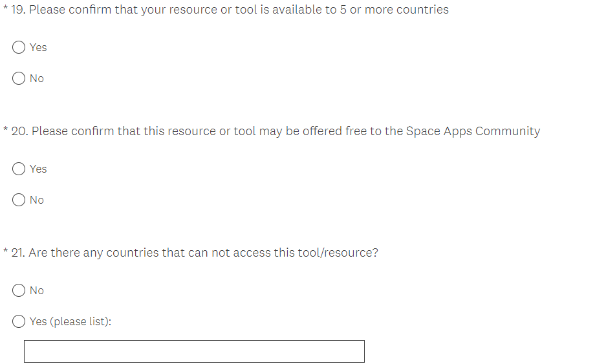This screenshot has height=364, width=606.
Task: Choose No radio for question 20 free offer
Action: click(x=19, y=200)
